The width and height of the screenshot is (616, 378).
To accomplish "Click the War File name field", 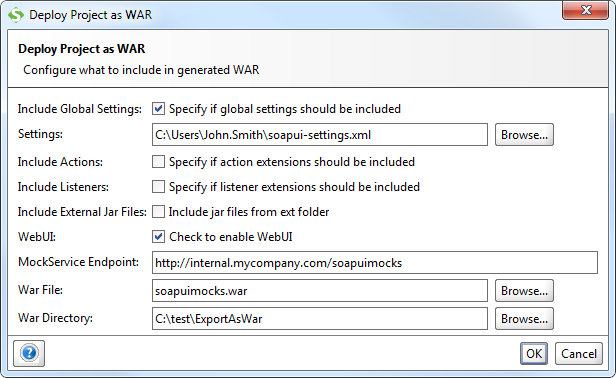I will (320, 291).
